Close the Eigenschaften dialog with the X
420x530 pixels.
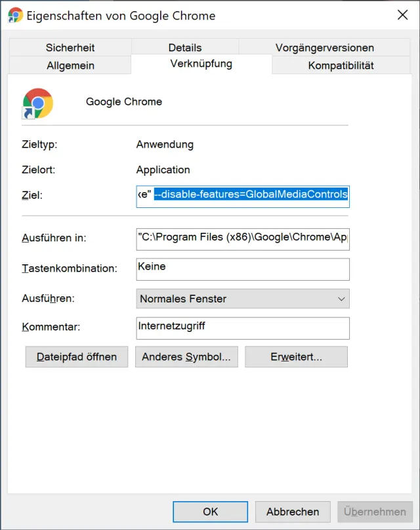tap(402, 15)
